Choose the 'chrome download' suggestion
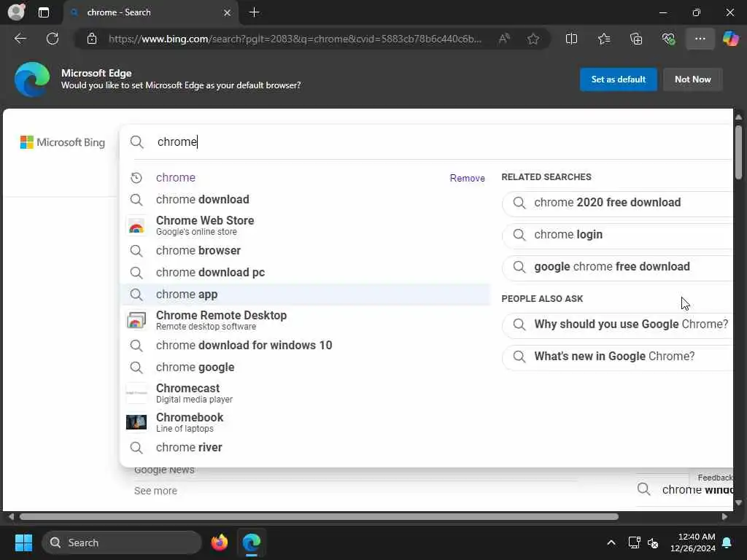The image size is (747, 560). point(304,200)
